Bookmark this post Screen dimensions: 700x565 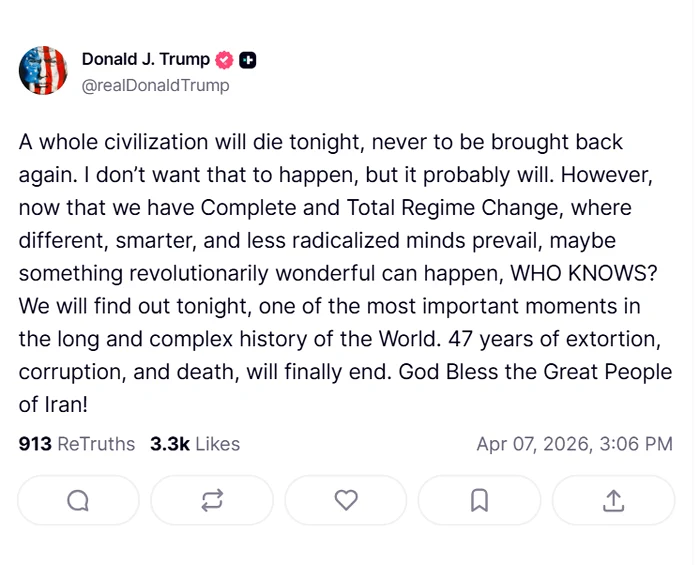coord(479,500)
